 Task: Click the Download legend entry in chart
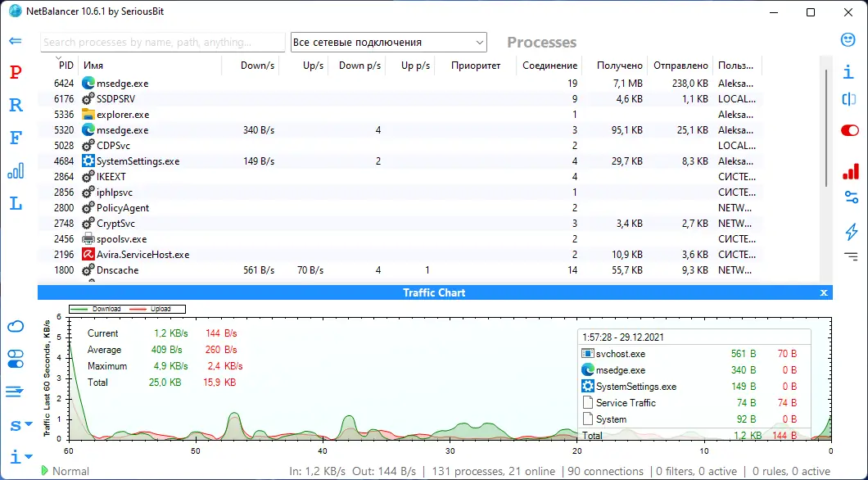(97, 309)
